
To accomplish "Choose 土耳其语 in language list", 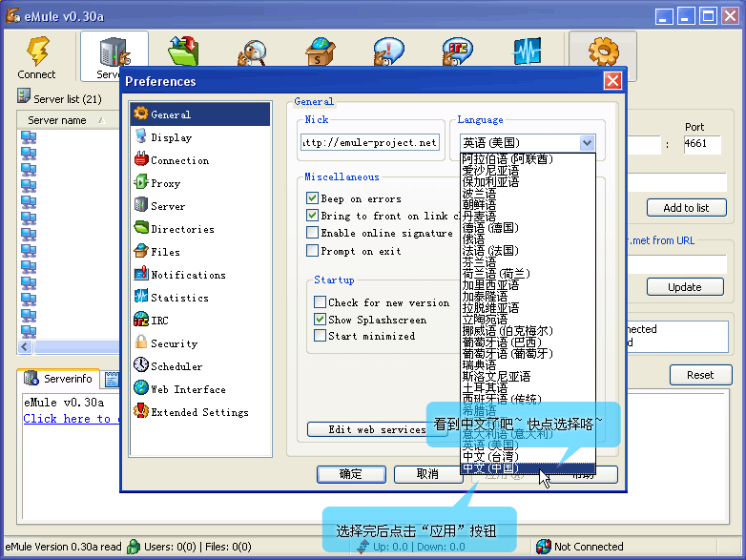I will pyautogui.click(x=528, y=387).
